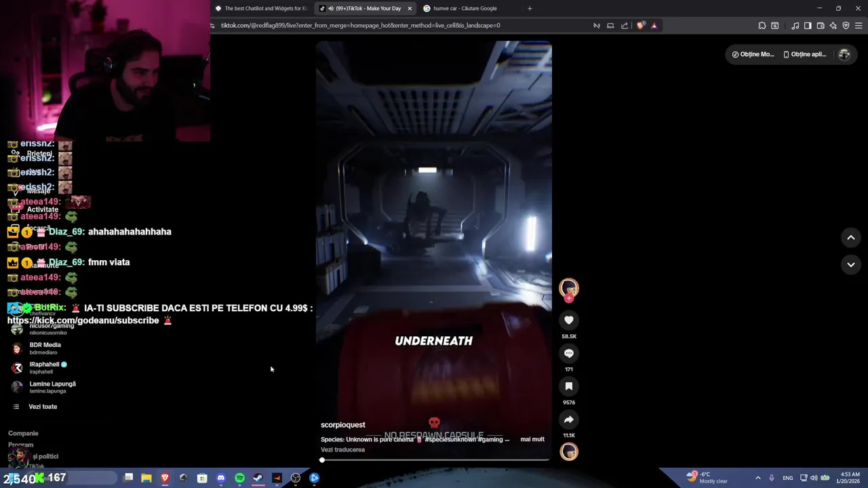
Task: Follow the creator via the avatar plus badge
Action: [x=569, y=299]
